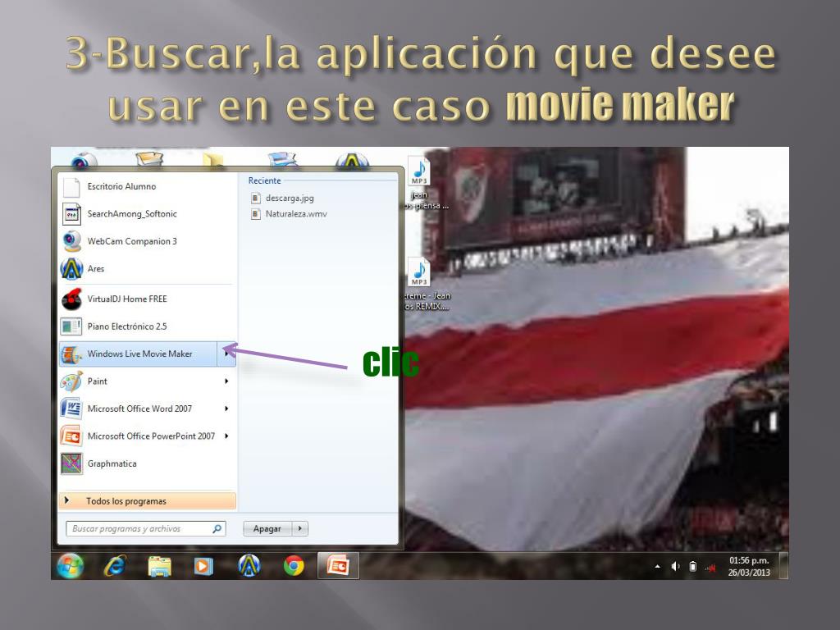Screen dimensions: 840x630
Task: Click the battery power tray icon
Action: pyautogui.click(x=692, y=566)
